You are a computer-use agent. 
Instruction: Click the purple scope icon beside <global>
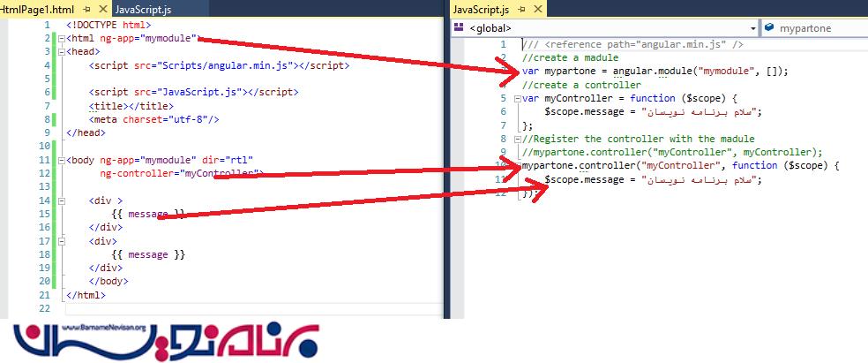(x=459, y=27)
